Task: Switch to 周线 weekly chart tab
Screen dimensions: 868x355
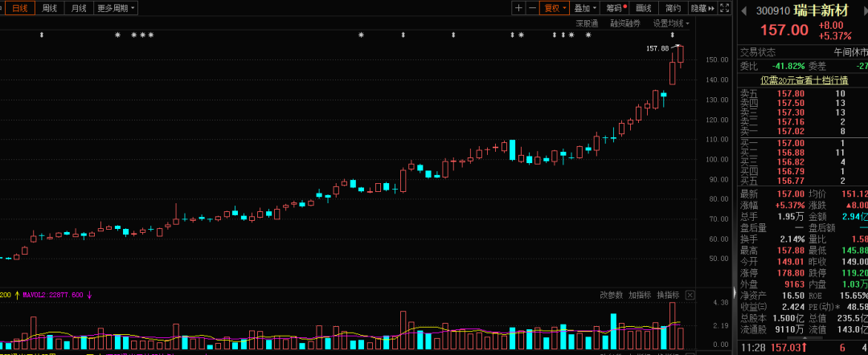Action: [49, 8]
